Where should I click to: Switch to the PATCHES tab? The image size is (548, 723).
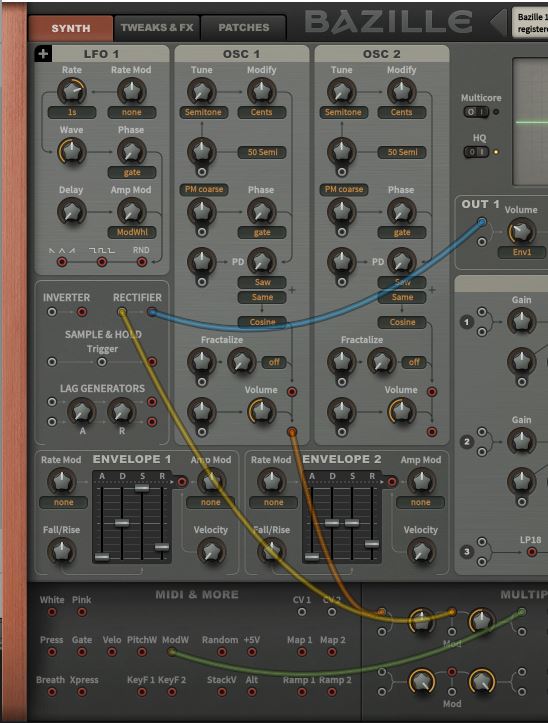click(x=244, y=28)
